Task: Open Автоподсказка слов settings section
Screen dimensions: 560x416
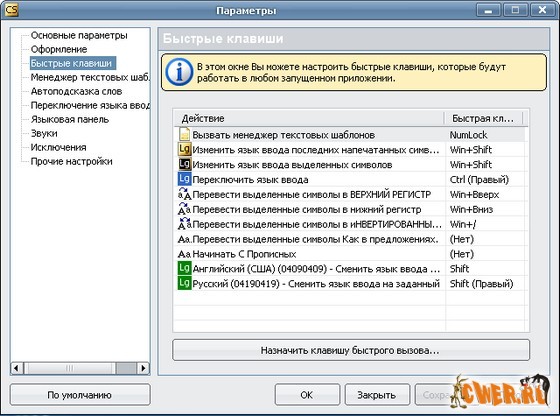Action: coord(76,91)
